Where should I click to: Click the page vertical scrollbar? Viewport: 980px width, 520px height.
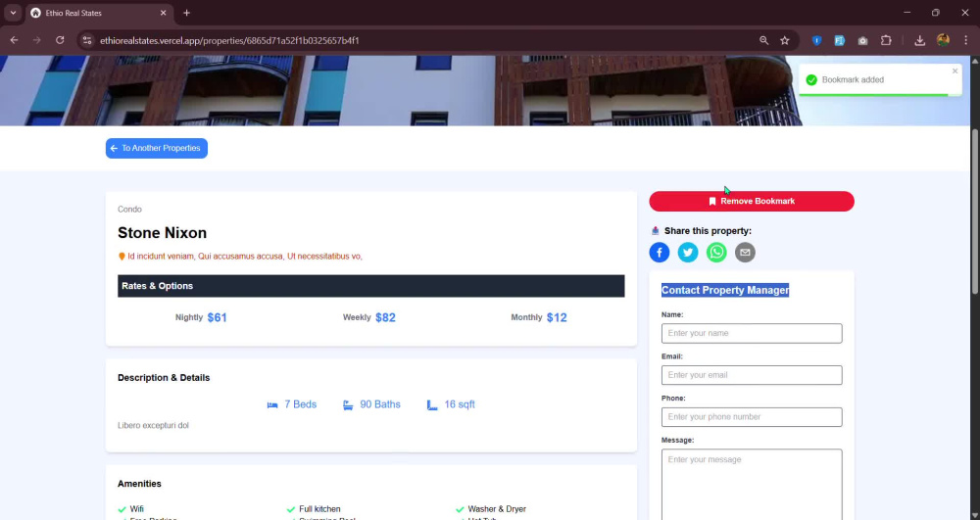tap(975, 211)
